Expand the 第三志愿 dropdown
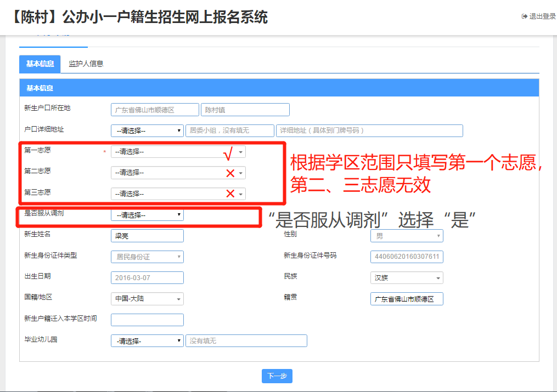557x392 pixels. click(178, 194)
